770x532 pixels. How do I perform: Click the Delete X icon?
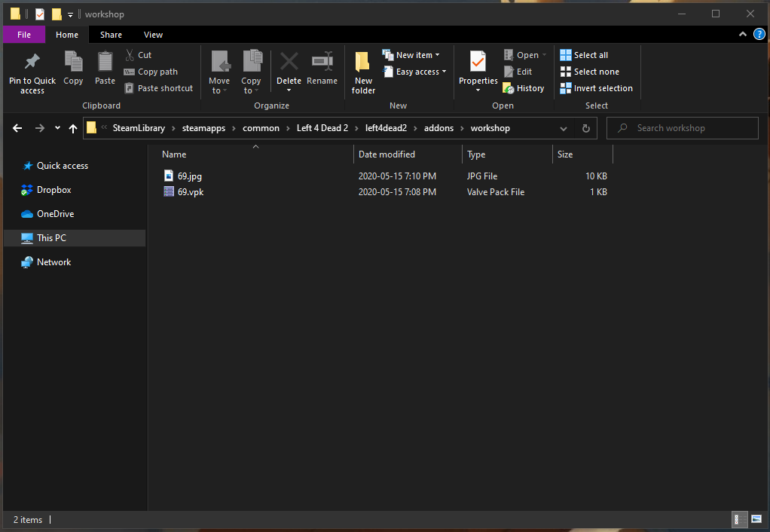(x=289, y=61)
